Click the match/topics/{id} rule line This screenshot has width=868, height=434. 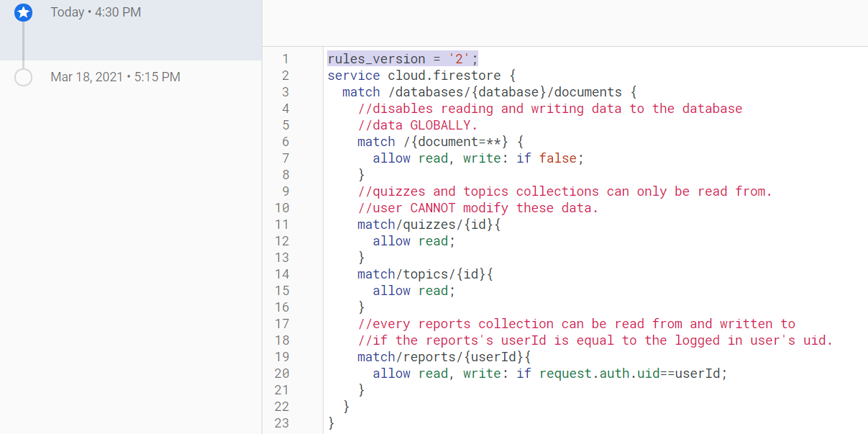tap(424, 273)
